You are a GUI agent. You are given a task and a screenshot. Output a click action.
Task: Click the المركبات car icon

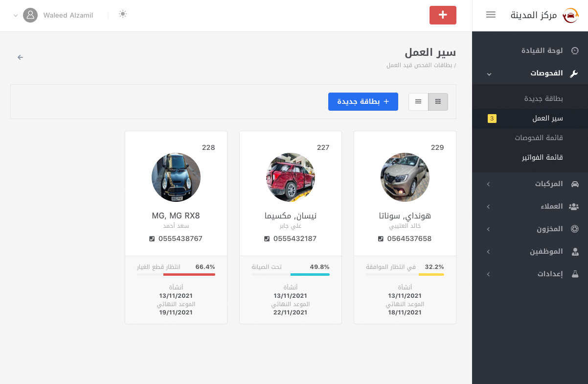click(575, 184)
